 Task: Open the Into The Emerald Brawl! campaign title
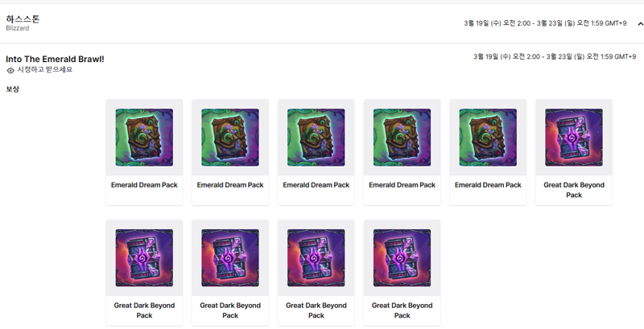(55, 59)
